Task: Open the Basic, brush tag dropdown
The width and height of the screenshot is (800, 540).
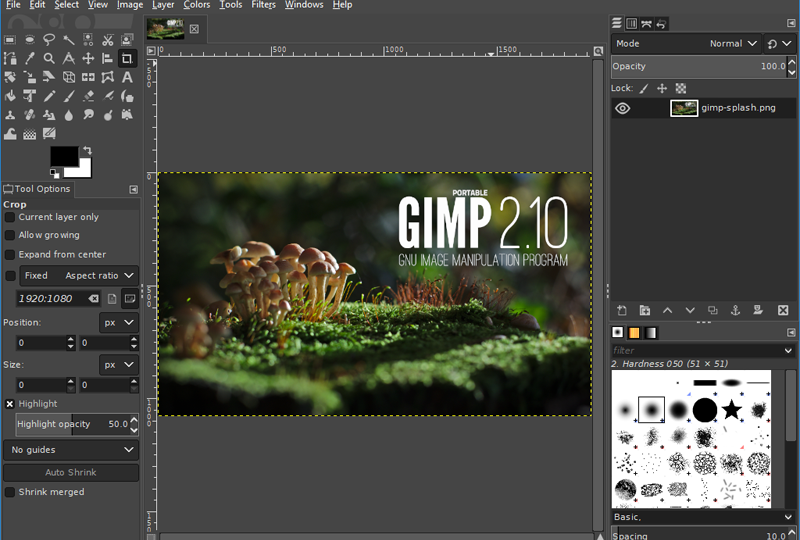Action: [x=788, y=517]
